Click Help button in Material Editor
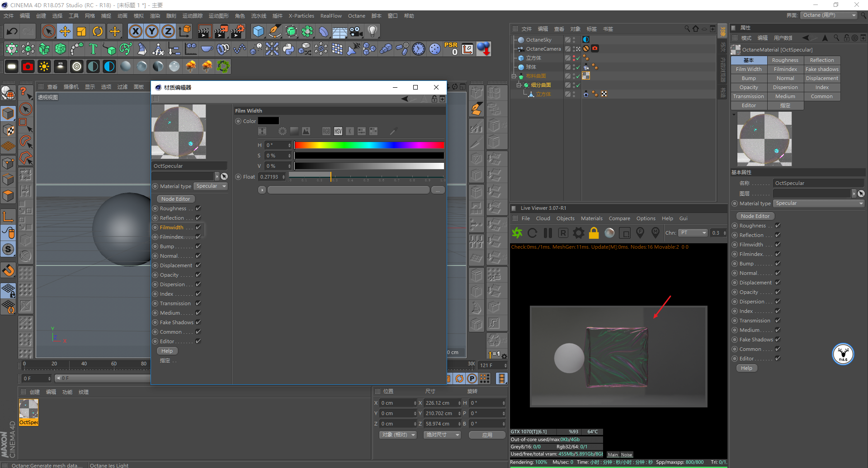This screenshot has width=868, height=468. click(x=167, y=351)
